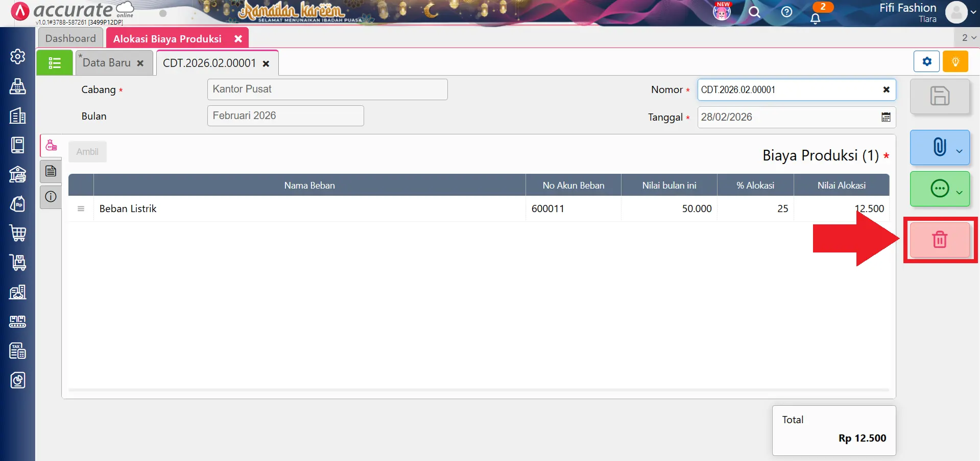Open the settings gear in left sidebar
980x461 pixels.
pos(18,56)
